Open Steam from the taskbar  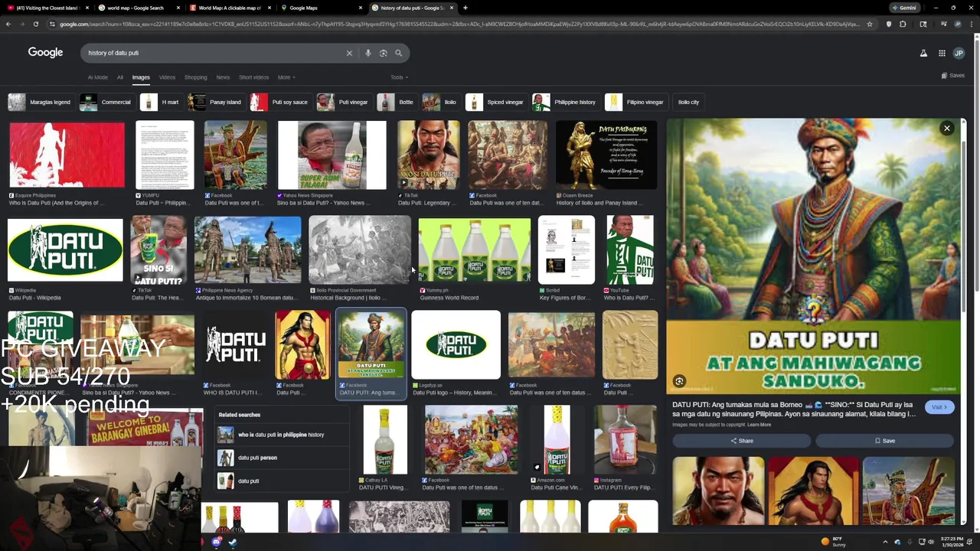[233, 542]
